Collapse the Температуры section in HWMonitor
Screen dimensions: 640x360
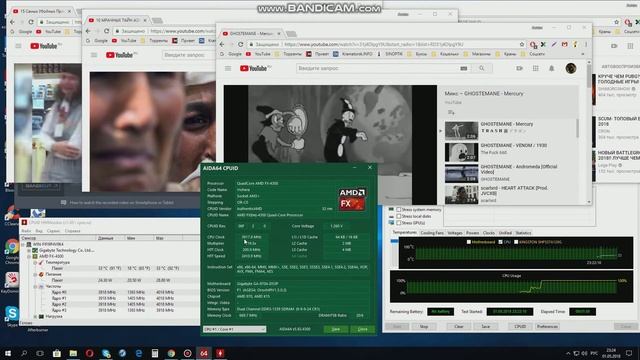tap(35, 262)
